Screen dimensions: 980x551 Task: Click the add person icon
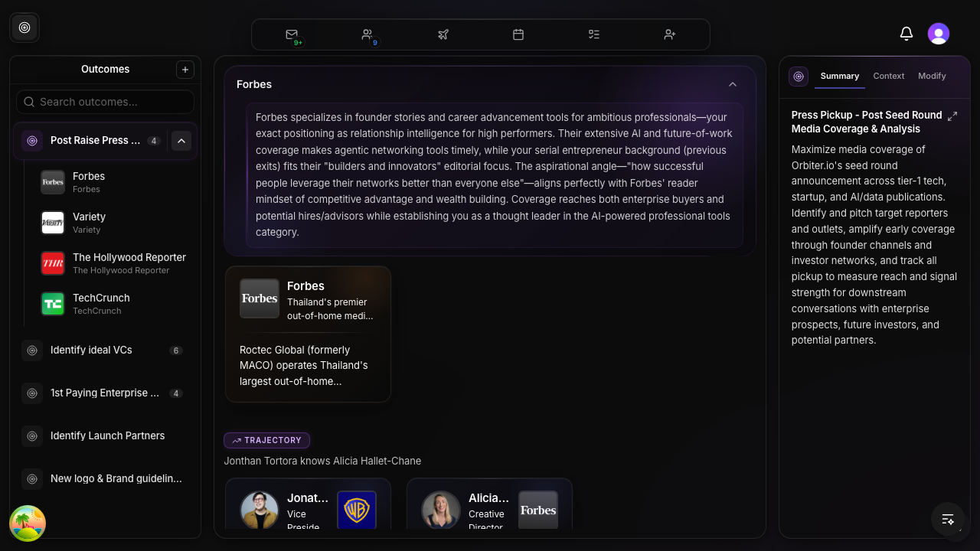pyautogui.click(x=670, y=34)
